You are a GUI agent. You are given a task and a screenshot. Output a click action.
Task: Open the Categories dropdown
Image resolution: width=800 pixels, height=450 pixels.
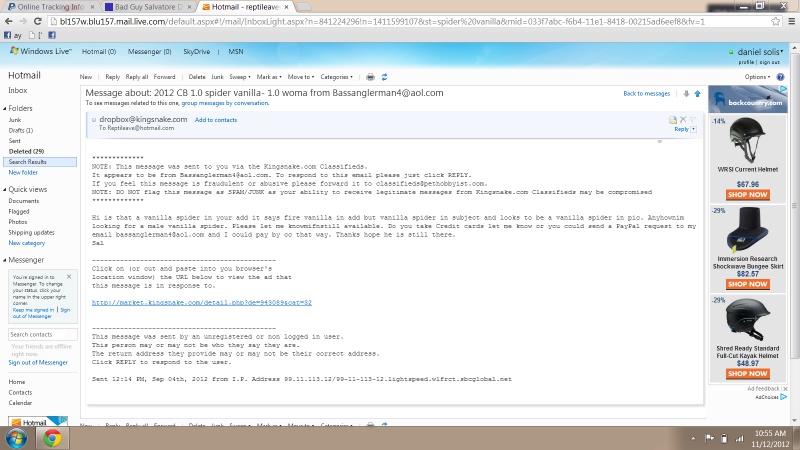[x=336, y=77]
